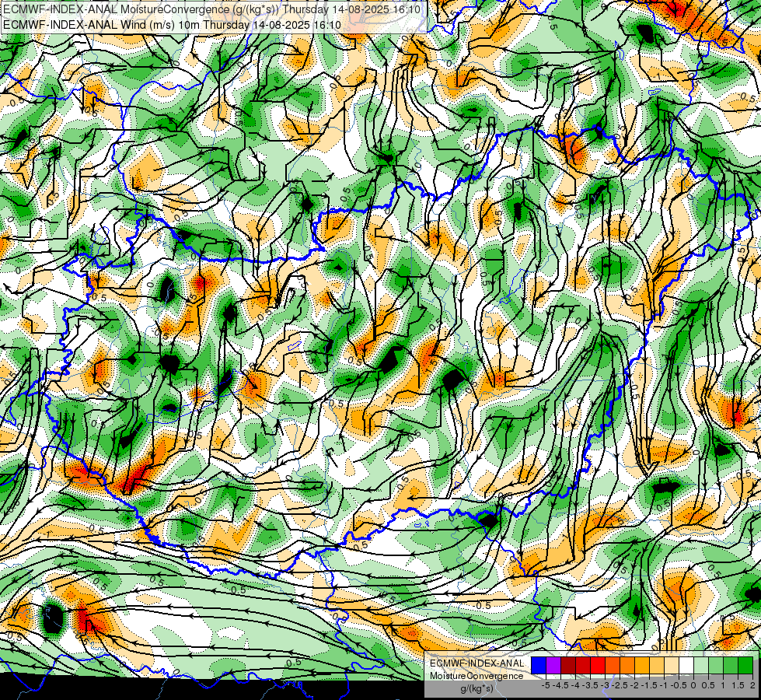Click the -5 tick label in legend
The image size is (761, 700).
pyautogui.click(x=546, y=685)
